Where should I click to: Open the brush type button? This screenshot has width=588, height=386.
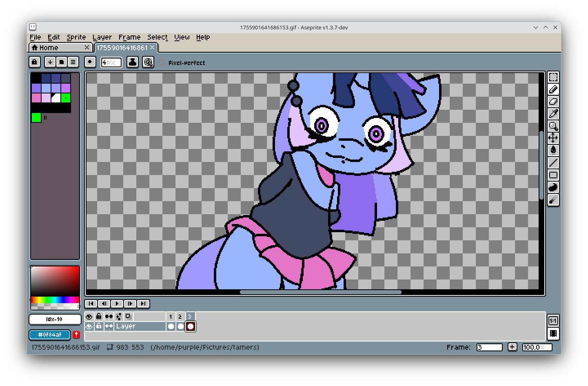click(x=90, y=62)
